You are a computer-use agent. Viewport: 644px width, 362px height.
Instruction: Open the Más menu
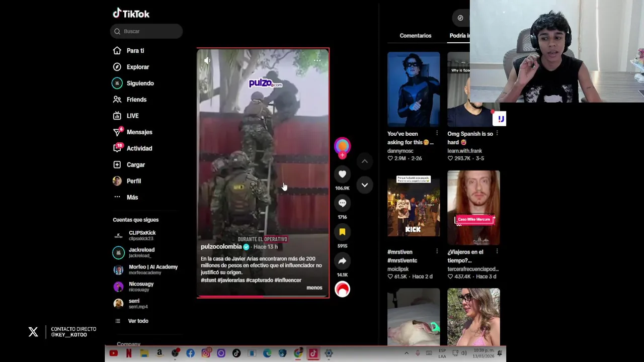(x=125, y=198)
